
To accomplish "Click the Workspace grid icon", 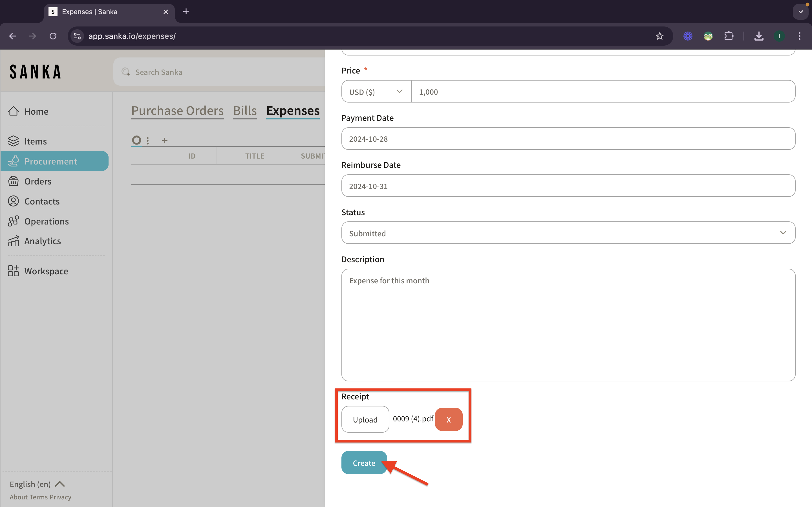I will [14, 271].
